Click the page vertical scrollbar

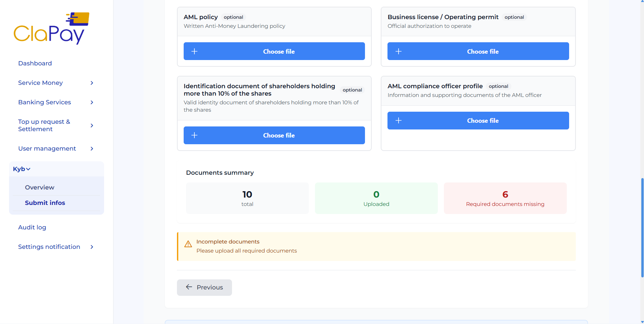642,228
